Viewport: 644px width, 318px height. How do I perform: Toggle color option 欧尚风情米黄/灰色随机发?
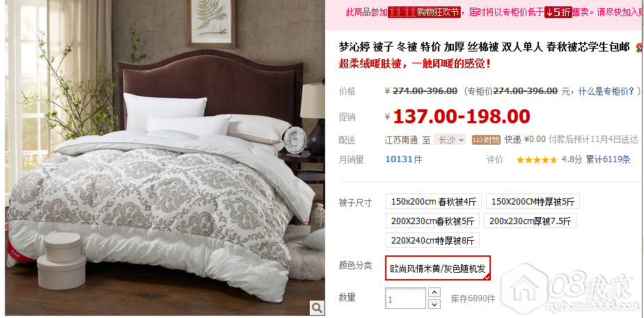(x=438, y=269)
